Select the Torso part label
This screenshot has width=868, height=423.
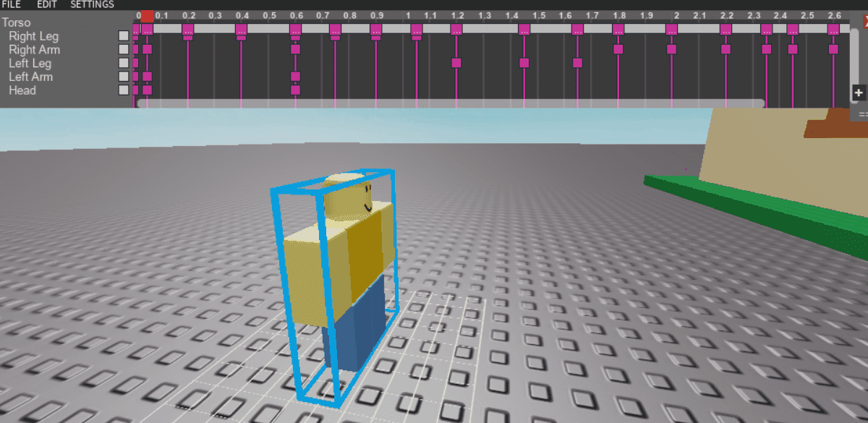(x=17, y=22)
